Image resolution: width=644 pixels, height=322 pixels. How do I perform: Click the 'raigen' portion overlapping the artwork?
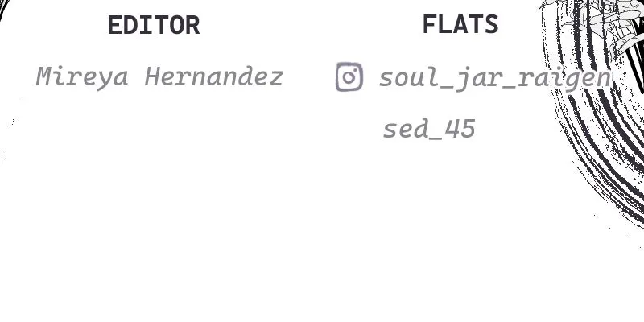(564, 78)
